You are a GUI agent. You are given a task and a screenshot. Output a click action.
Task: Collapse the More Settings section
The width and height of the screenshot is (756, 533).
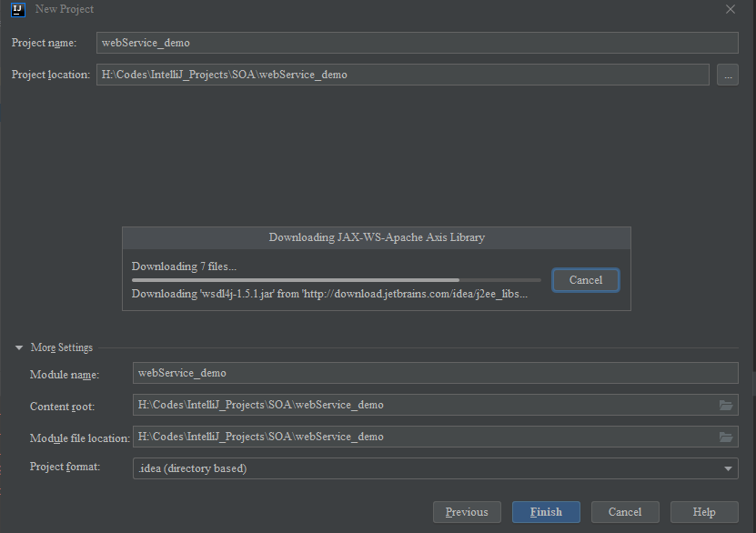pyautogui.click(x=19, y=347)
